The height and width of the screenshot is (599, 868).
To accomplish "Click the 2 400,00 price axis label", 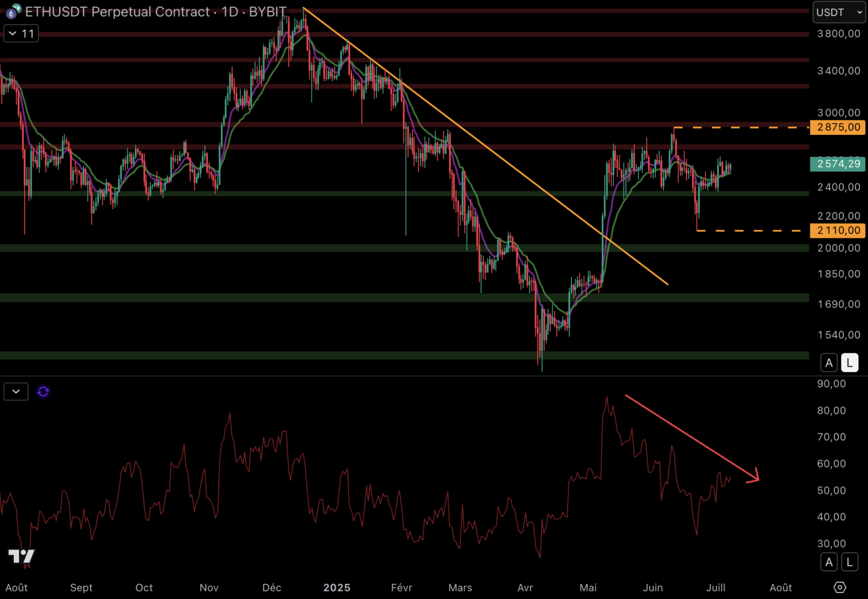I will point(839,187).
